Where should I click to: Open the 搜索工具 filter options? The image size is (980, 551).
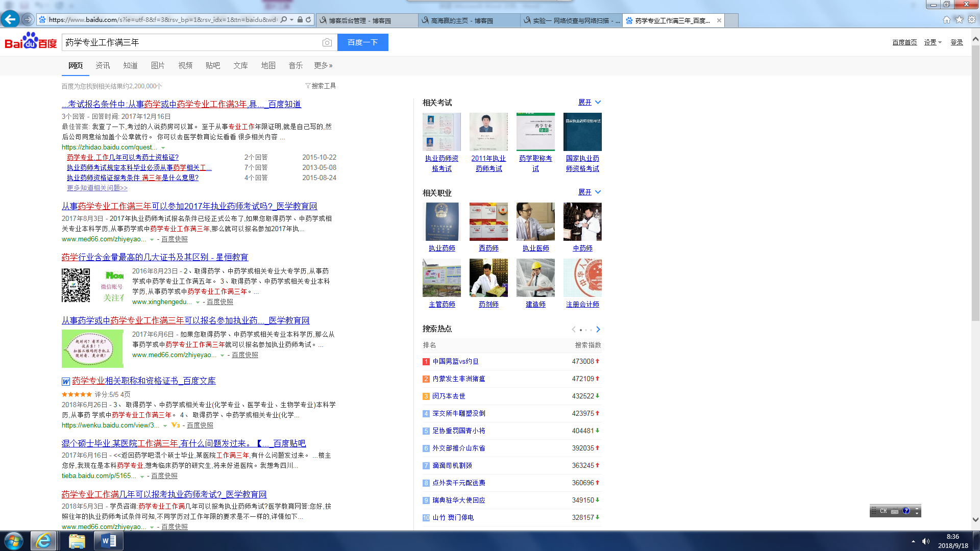tap(321, 86)
